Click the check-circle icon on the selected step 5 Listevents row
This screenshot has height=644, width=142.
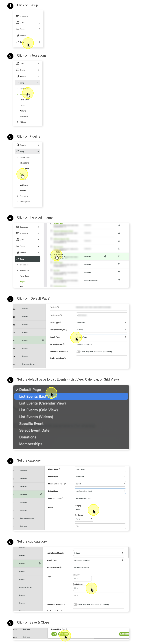coord(43,340)
